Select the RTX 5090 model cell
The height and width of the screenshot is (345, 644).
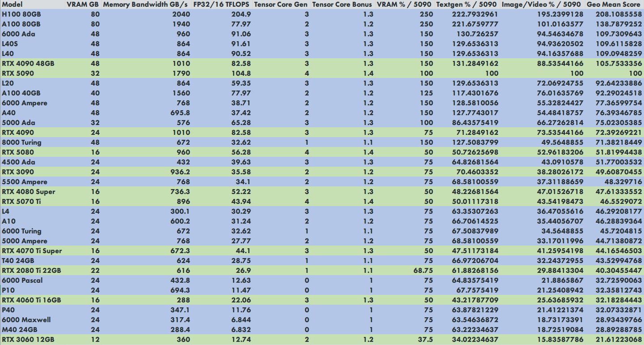[x=18, y=73]
